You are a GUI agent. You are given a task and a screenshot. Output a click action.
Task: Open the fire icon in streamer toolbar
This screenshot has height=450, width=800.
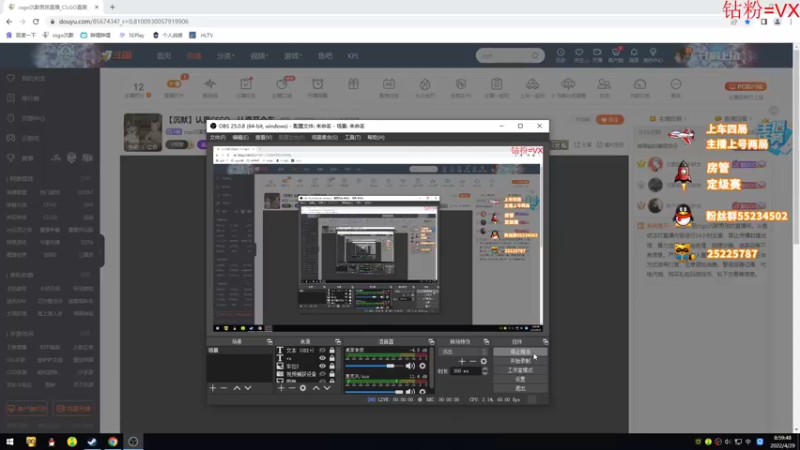point(425,84)
